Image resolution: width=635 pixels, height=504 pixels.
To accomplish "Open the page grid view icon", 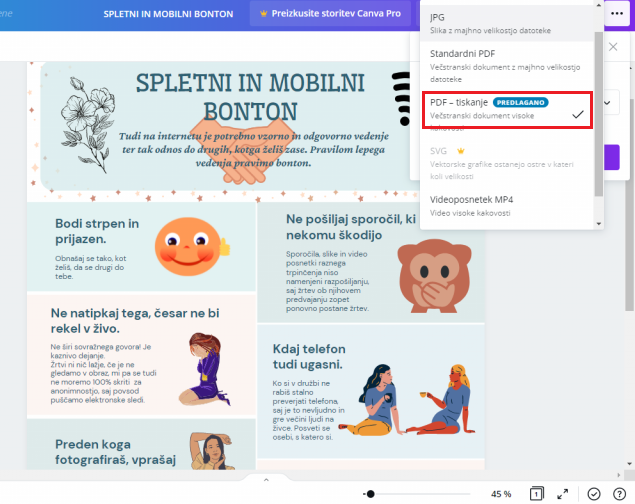I will pyautogui.click(x=537, y=493).
